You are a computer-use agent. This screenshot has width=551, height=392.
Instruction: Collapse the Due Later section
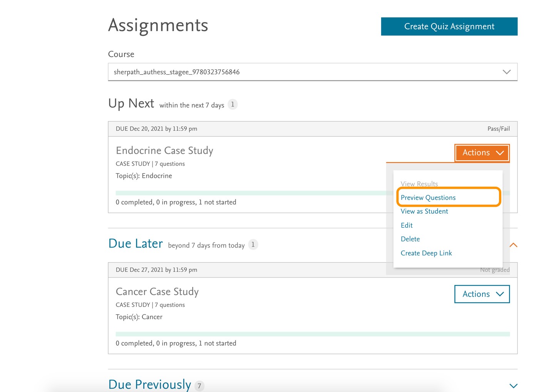pos(513,245)
